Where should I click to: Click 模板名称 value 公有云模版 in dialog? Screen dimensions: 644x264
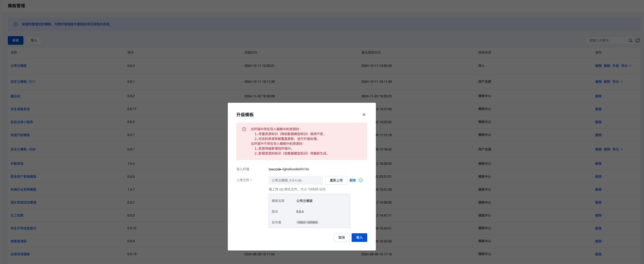(304, 201)
